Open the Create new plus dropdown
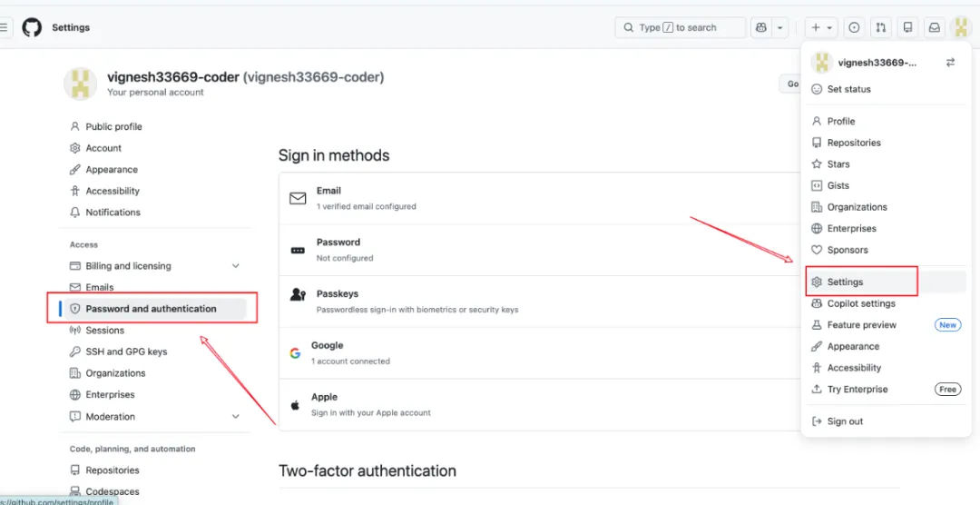 [822, 28]
